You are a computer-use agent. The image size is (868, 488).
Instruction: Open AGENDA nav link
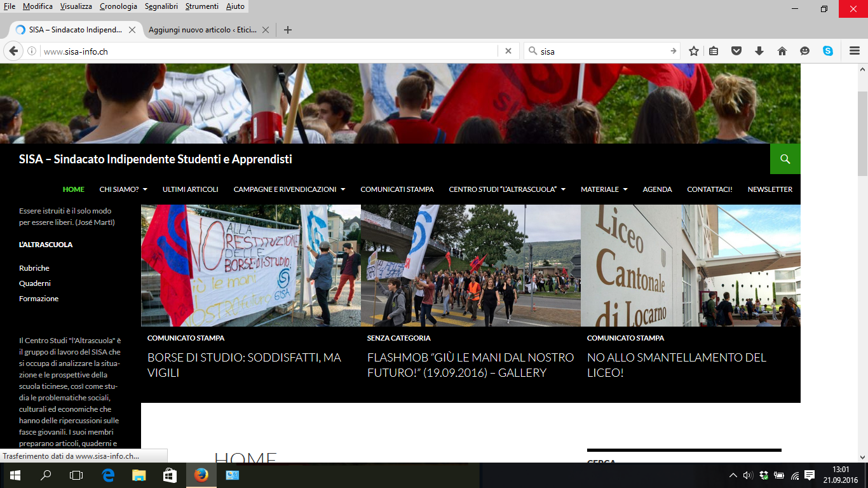[x=657, y=189]
